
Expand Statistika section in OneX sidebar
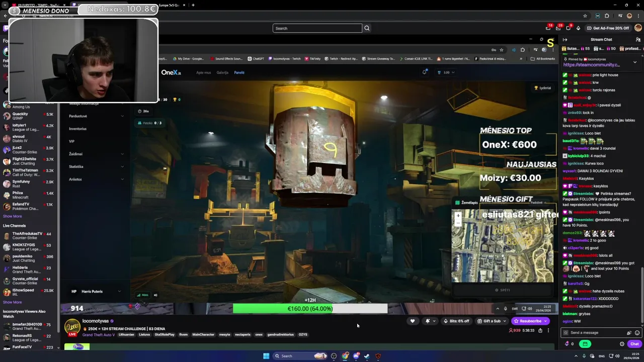96,166
